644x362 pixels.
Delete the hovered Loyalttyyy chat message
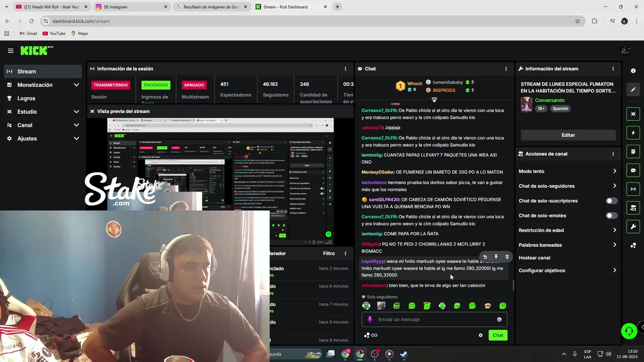click(x=507, y=257)
